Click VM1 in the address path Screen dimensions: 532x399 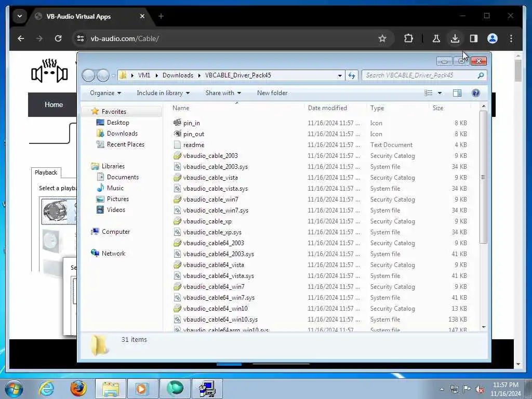144,75
